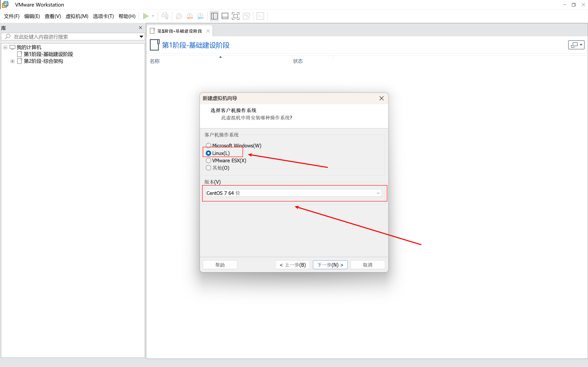This screenshot has width=588, height=367.
Task: Click the thumbnail bar layout icon
Action: (225, 16)
